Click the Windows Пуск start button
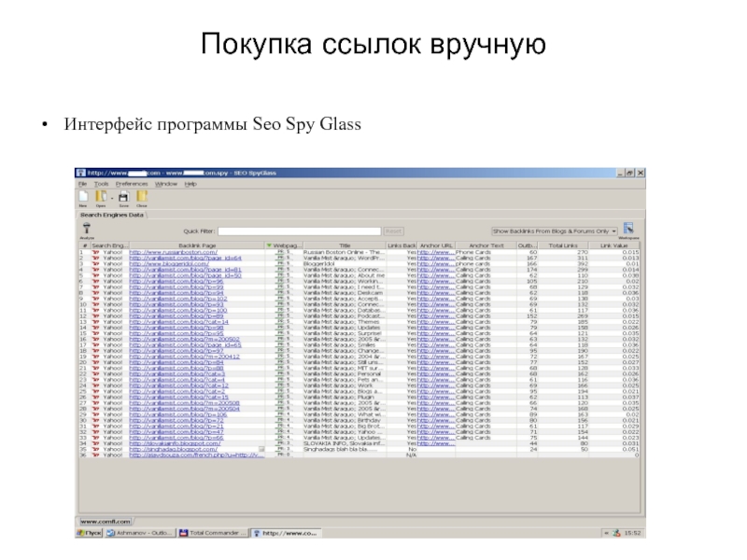Screen dimensions: 747x560 (x=89, y=533)
